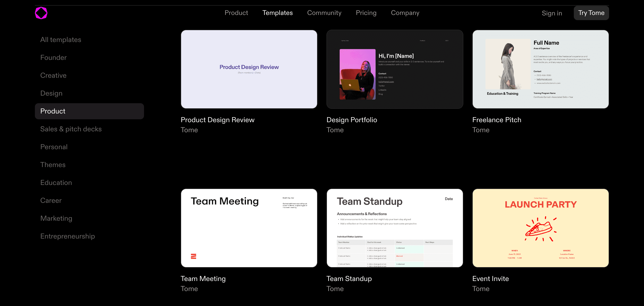The height and width of the screenshot is (306, 644).
Task: Select the Sales & pitch decks category
Action: (x=71, y=129)
